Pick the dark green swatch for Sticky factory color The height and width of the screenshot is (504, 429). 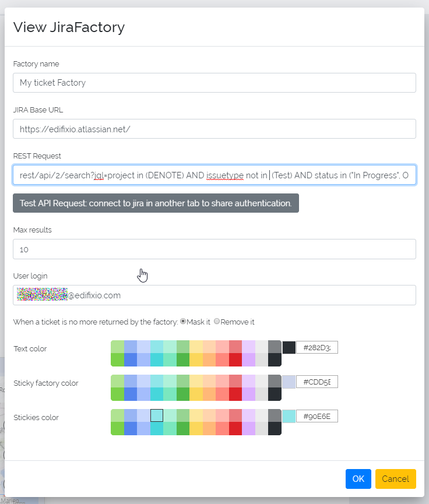(x=183, y=394)
